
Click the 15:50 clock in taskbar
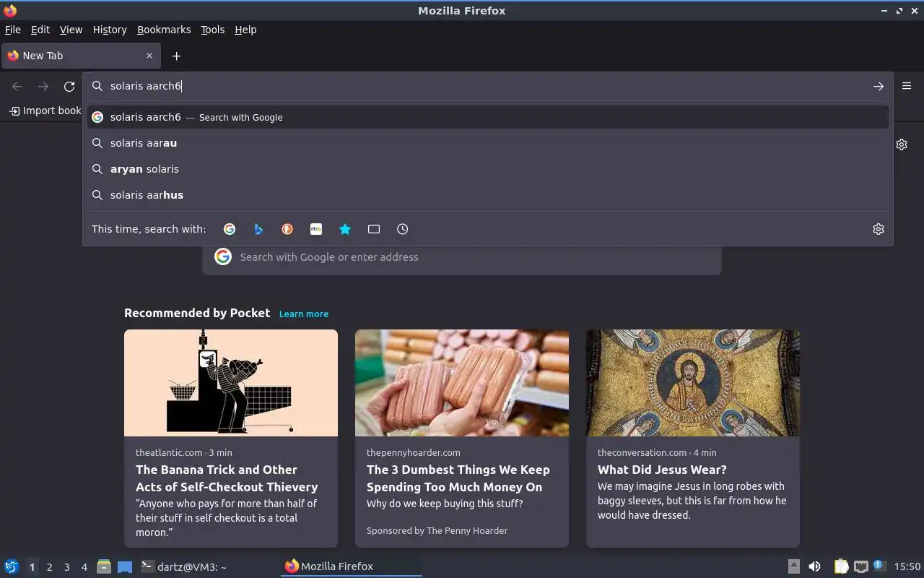[x=907, y=566]
